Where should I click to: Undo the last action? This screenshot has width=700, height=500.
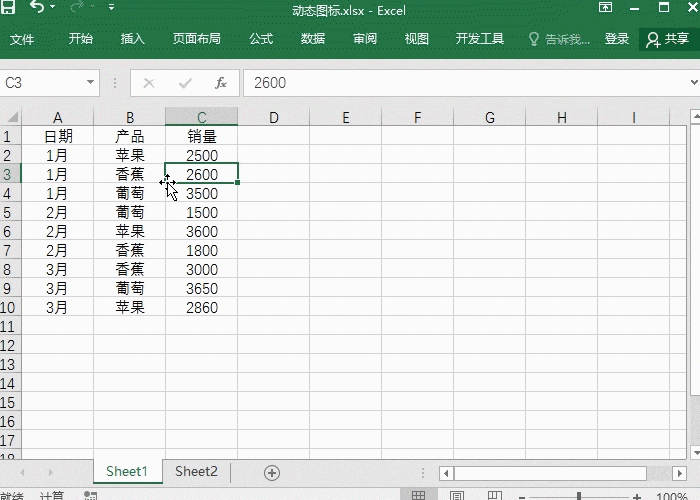(x=37, y=7)
